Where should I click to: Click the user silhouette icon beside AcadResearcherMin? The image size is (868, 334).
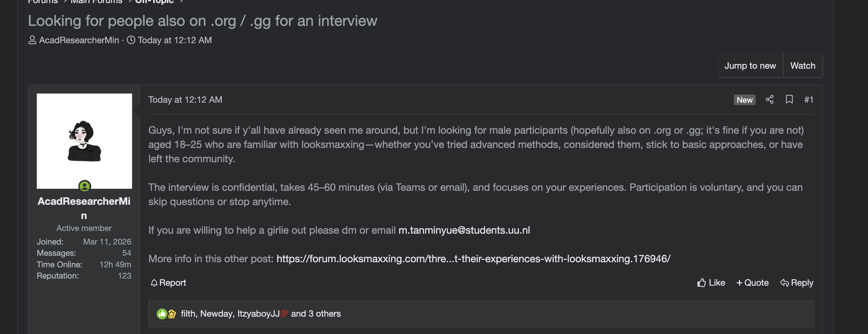32,40
